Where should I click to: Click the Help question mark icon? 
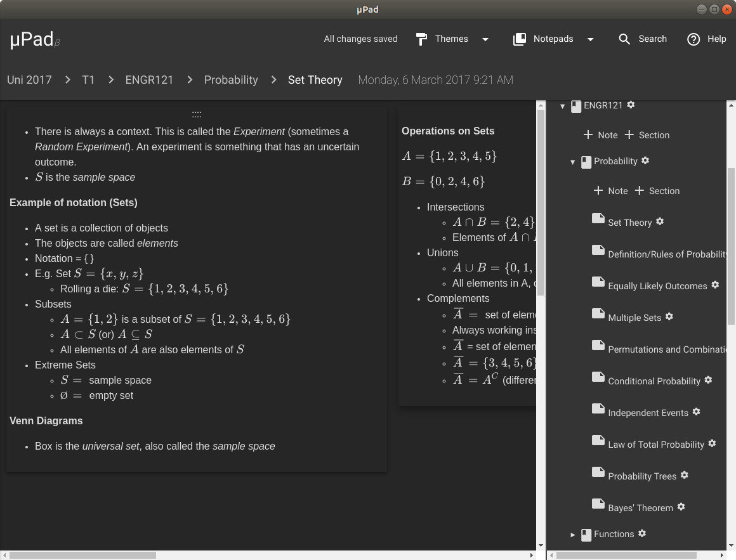point(693,39)
